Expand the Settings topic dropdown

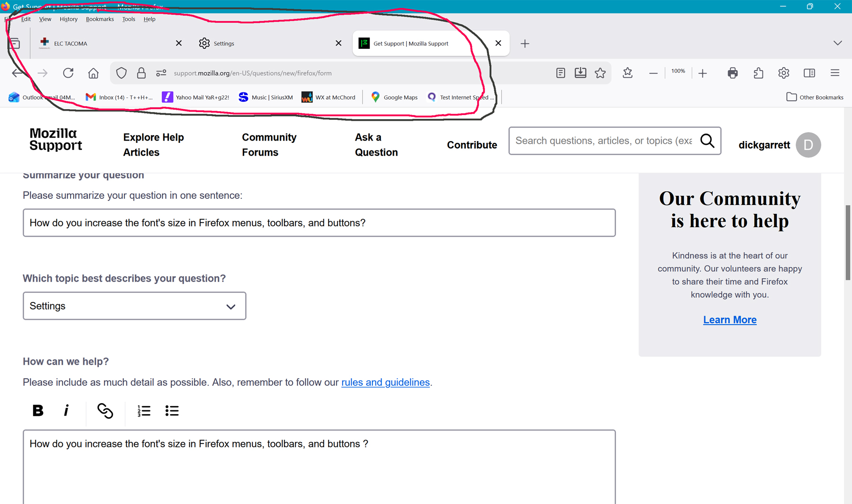pyautogui.click(x=134, y=306)
